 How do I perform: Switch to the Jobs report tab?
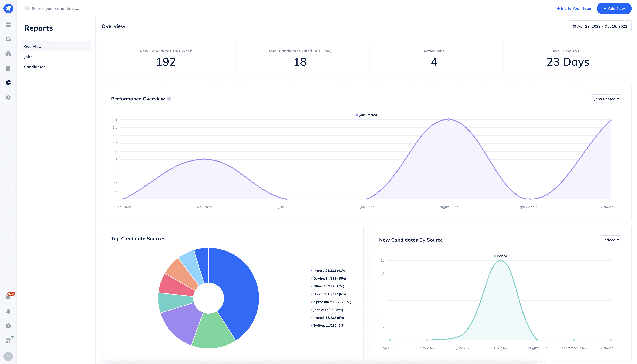tap(28, 57)
